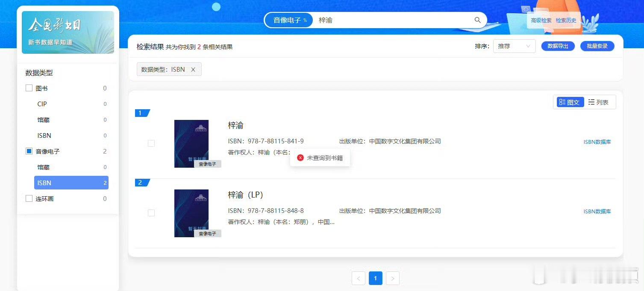Click the search field containing 梓渝
Viewport: 644px width, 291px height.
393,20
